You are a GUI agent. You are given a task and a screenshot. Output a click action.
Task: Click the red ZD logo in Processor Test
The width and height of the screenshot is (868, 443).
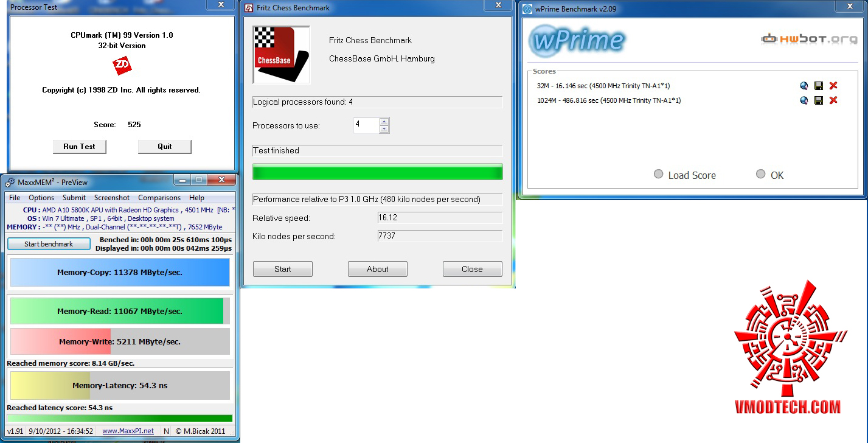pyautogui.click(x=122, y=66)
